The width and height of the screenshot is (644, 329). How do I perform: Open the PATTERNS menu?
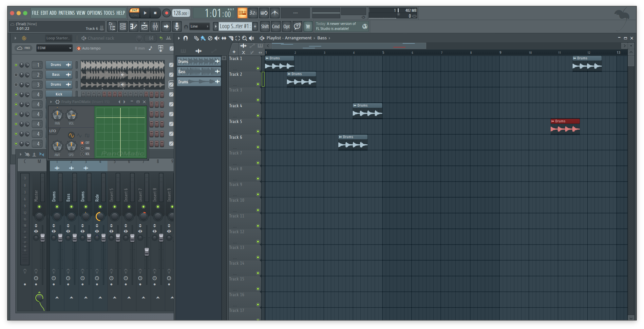click(67, 13)
